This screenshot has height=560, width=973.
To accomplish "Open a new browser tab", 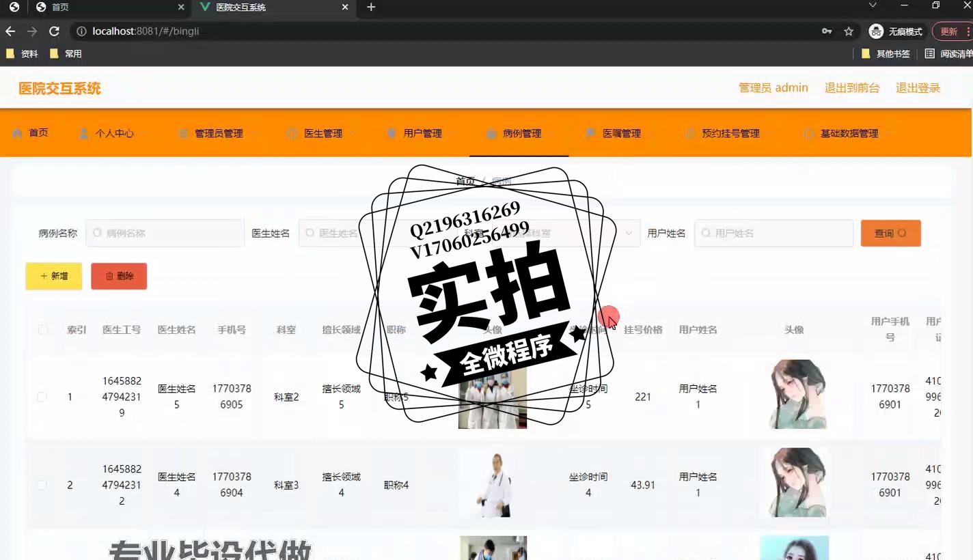I will click(x=371, y=8).
